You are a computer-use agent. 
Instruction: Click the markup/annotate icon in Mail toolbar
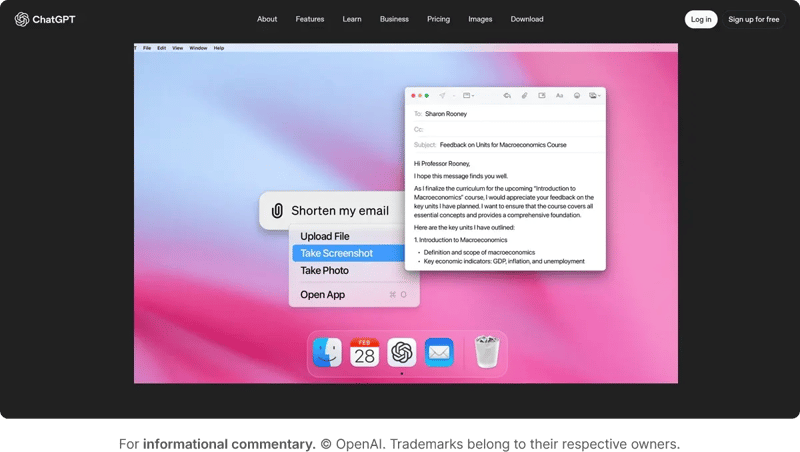click(542, 95)
